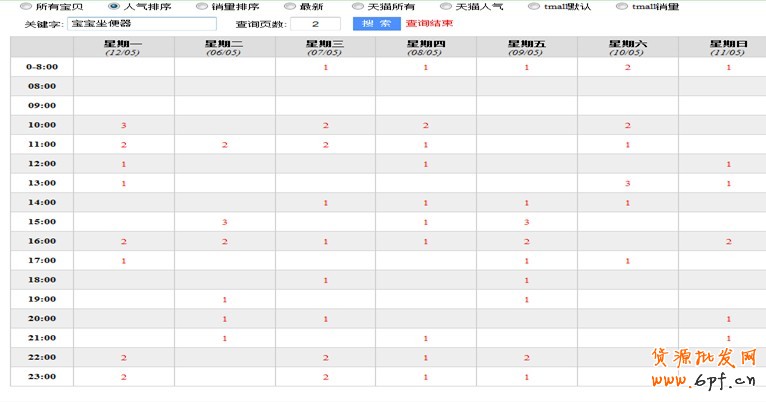Focus the 查询页数 page count field
Screen dimensions: 766x402
tap(316, 24)
